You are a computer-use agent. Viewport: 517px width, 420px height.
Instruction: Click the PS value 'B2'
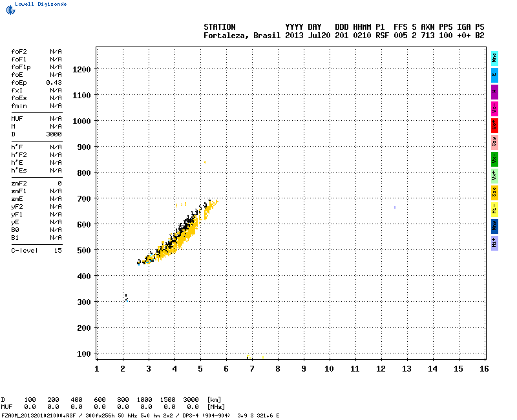coord(480,36)
